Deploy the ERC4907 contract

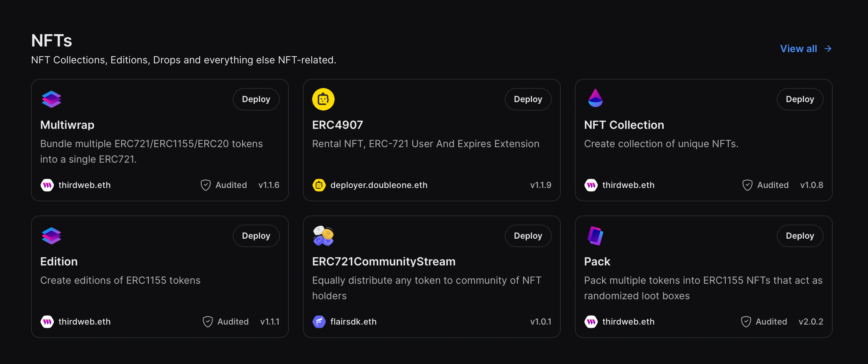coord(528,99)
